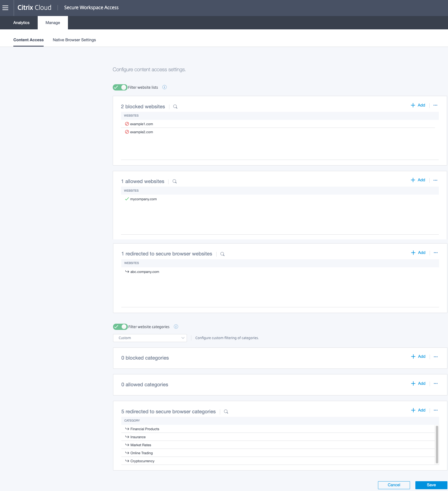
Task: Open more options for redirected categories
Action: tap(436, 410)
